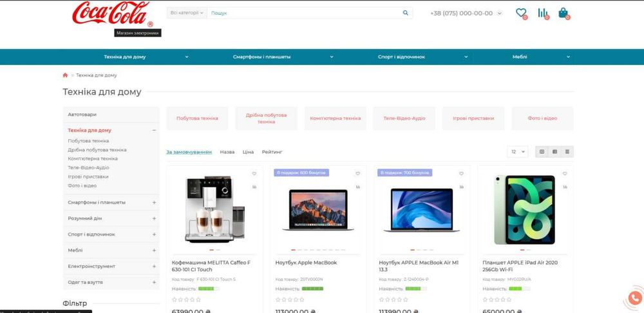
Task: Rate the MELITTA coffee machine stars
Action: (x=187, y=300)
